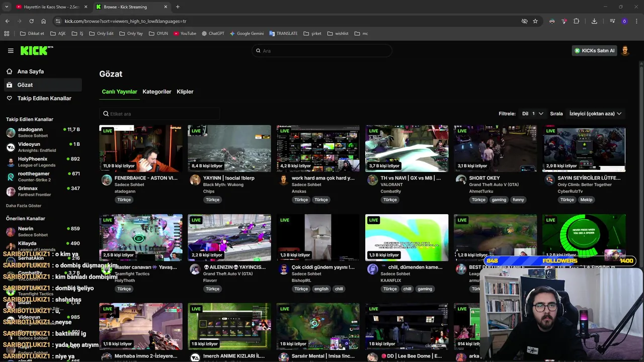This screenshot has height=362, width=644.
Task: Open the user profile avatar menu
Action: pyautogui.click(x=625, y=50)
